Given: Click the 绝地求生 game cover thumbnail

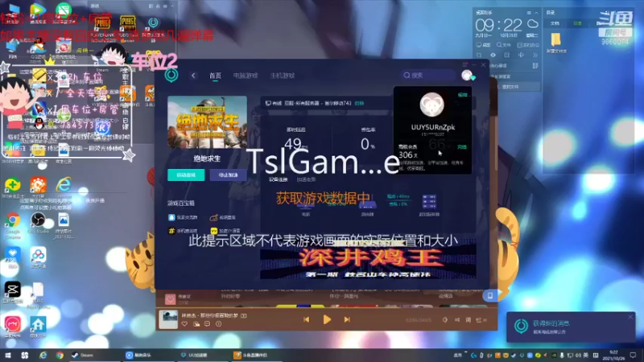Looking at the screenshot, I should click(208, 122).
